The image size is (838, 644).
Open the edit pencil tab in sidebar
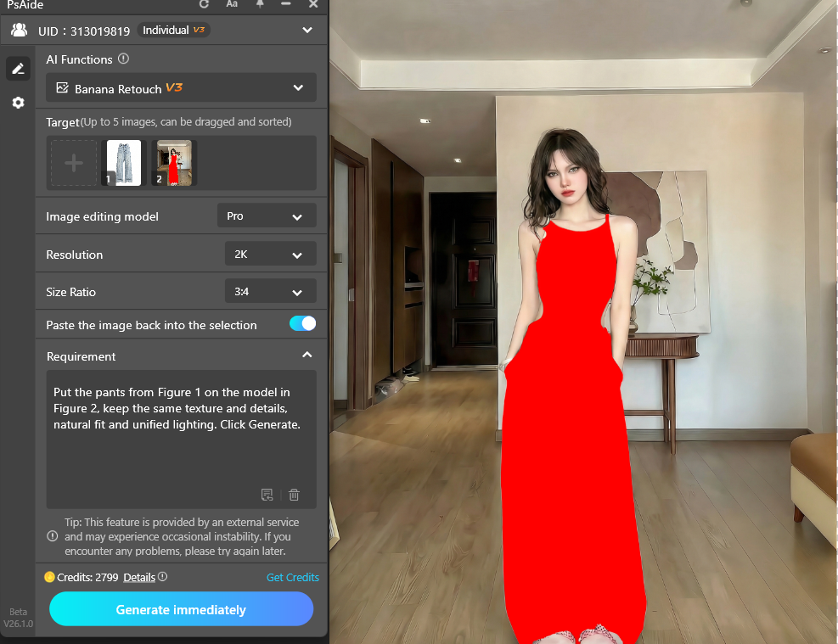(x=18, y=69)
